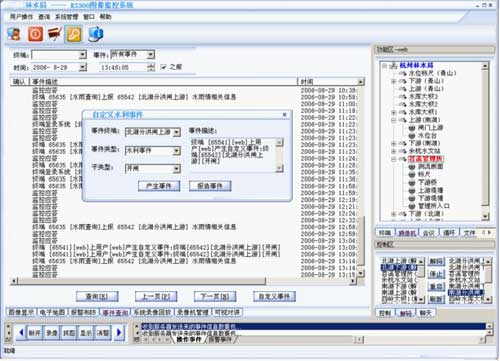The image size is (500, 361).
Task: Toggle the 之前 checkbox
Action: (163, 67)
